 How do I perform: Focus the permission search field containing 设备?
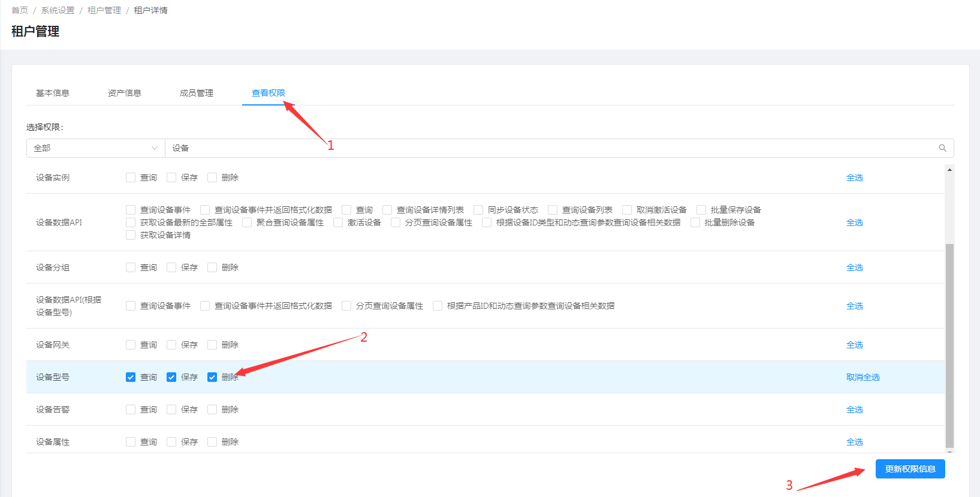[x=539, y=148]
